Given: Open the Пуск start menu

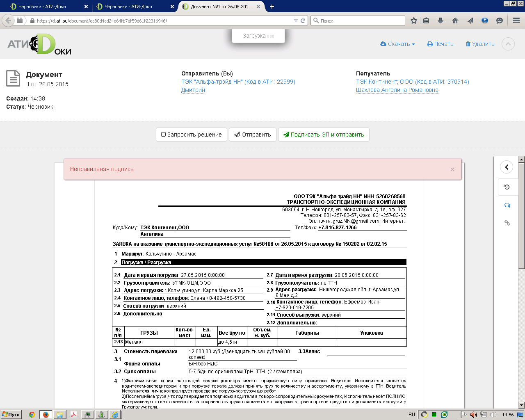Looking at the screenshot, I should coord(11,415).
